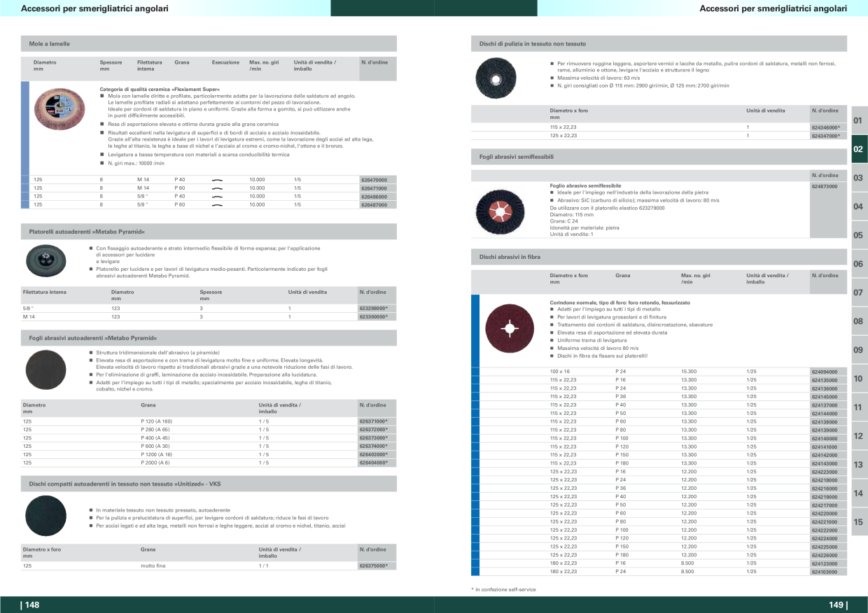868x613 pixels.
Task: Open chapter tab 07
Action: [858, 293]
